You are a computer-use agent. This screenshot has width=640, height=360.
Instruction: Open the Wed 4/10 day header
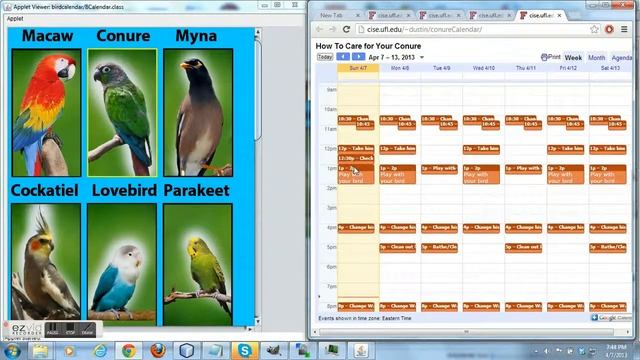(x=484, y=68)
